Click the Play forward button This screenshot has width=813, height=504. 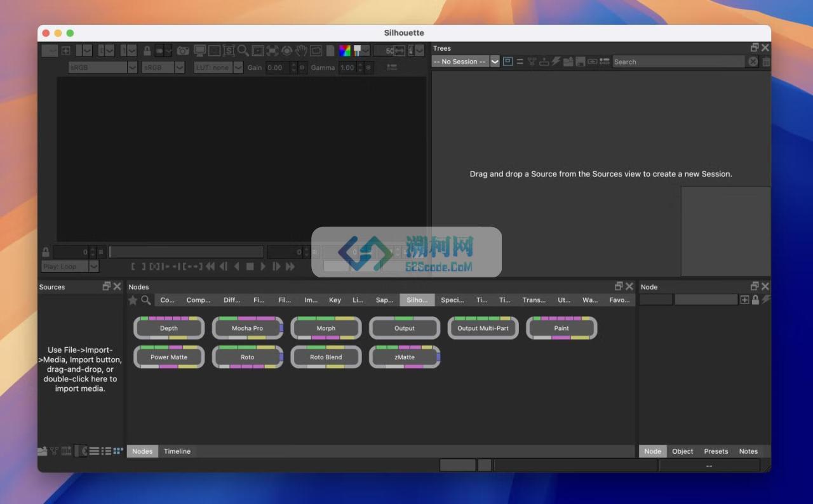[263, 267]
